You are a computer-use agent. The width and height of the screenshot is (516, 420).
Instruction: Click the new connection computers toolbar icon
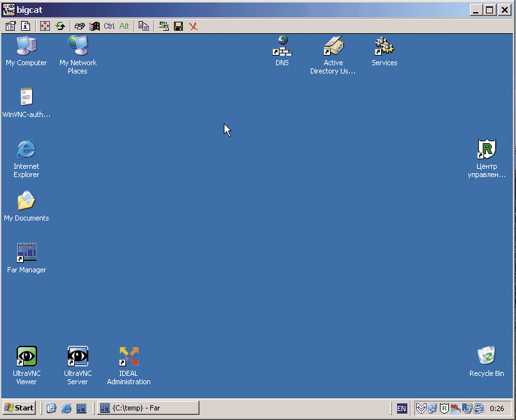pyautogui.click(x=164, y=26)
